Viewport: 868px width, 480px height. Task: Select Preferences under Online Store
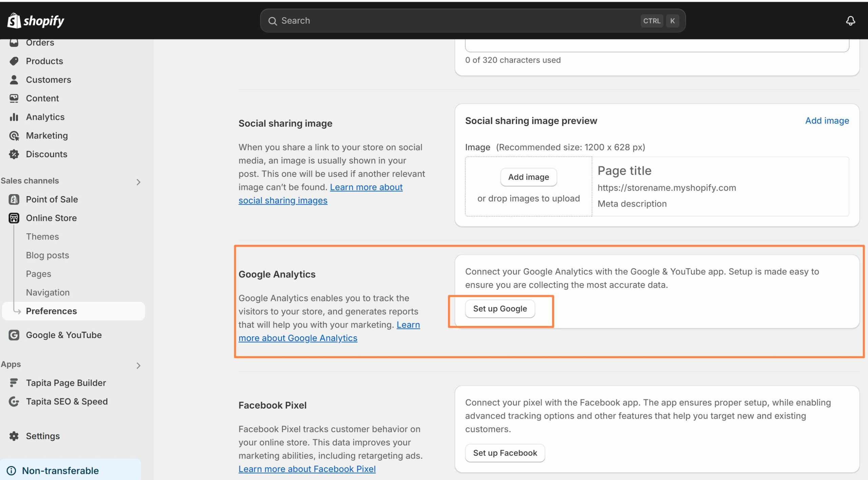pos(52,310)
